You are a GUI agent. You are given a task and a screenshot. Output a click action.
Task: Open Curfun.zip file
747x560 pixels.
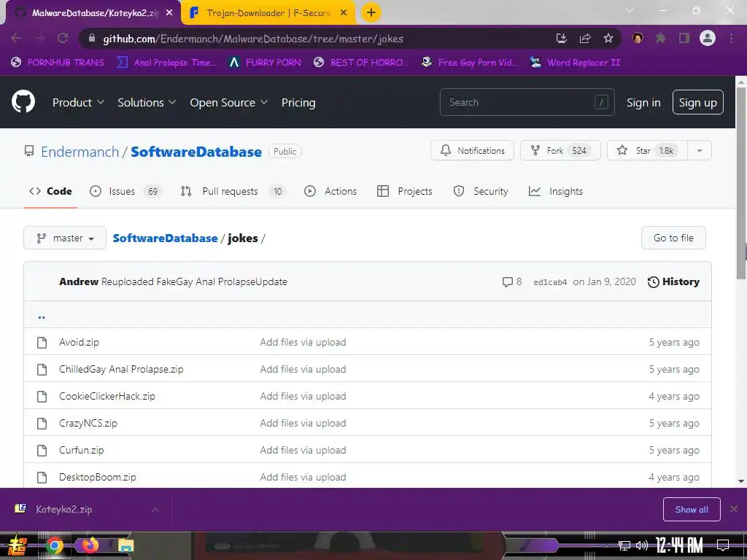click(x=82, y=450)
